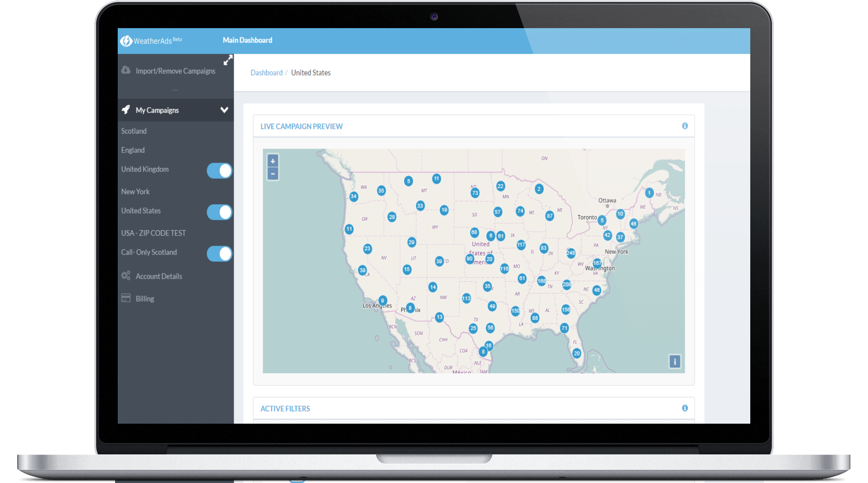Click the map attribution info button
The height and width of the screenshot is (483, 868).
point(675,361)
